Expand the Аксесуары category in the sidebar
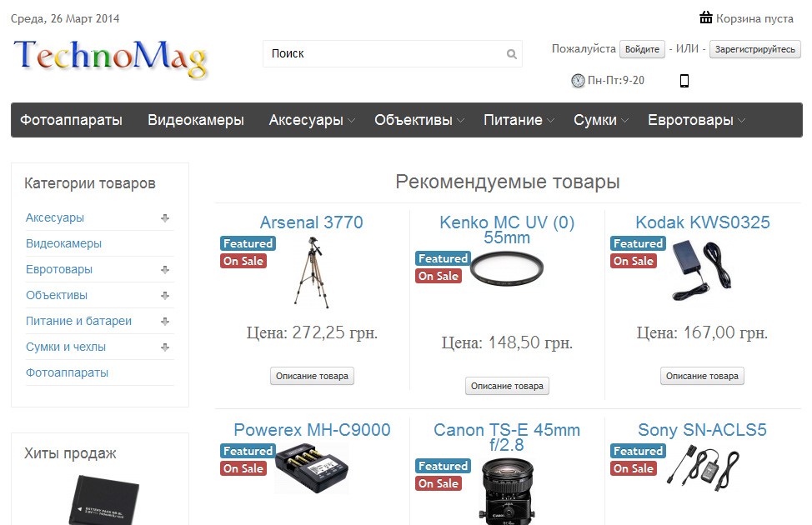Viewport: 812px width, 525px height. [x=166, y=217]
